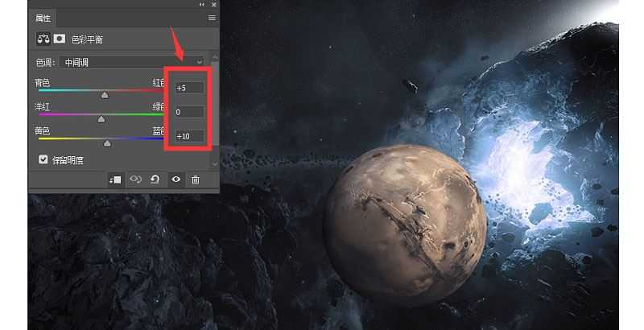Click the cyan-red value field showing +5

pos(189,87)
